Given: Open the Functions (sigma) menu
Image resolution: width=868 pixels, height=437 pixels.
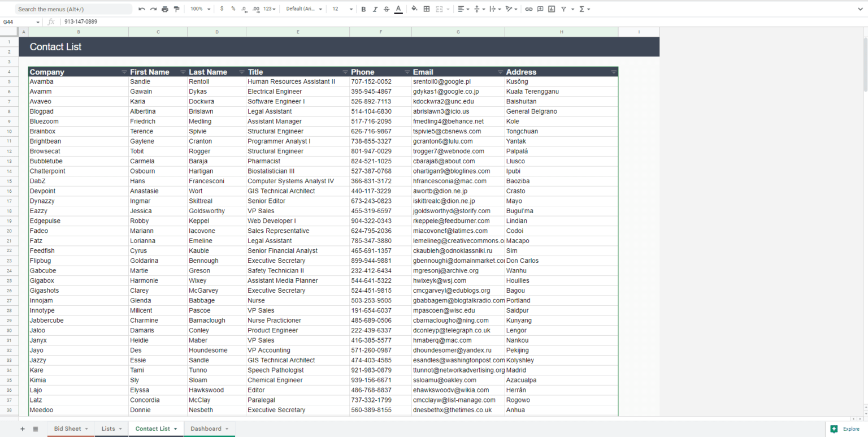Looking at the screenshot, I should [583, 8].
